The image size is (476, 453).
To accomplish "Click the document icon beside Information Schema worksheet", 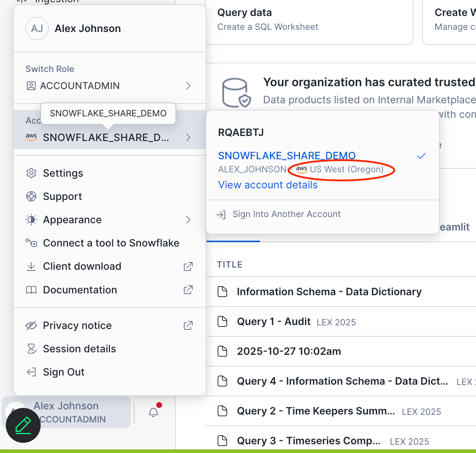I will 222,292.
